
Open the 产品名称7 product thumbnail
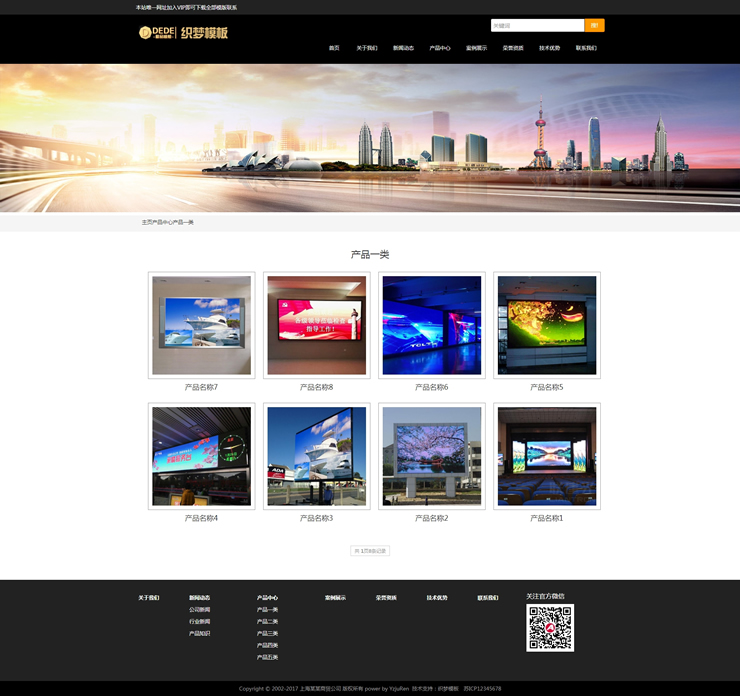(x=201, y=325)
